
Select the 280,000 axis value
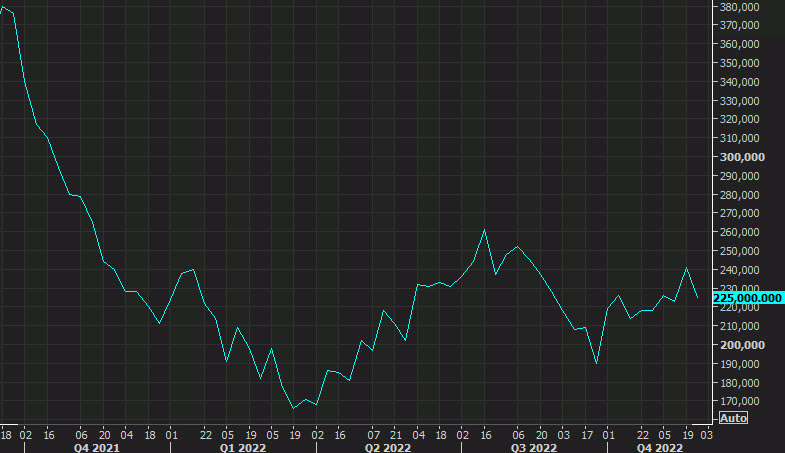739,195
